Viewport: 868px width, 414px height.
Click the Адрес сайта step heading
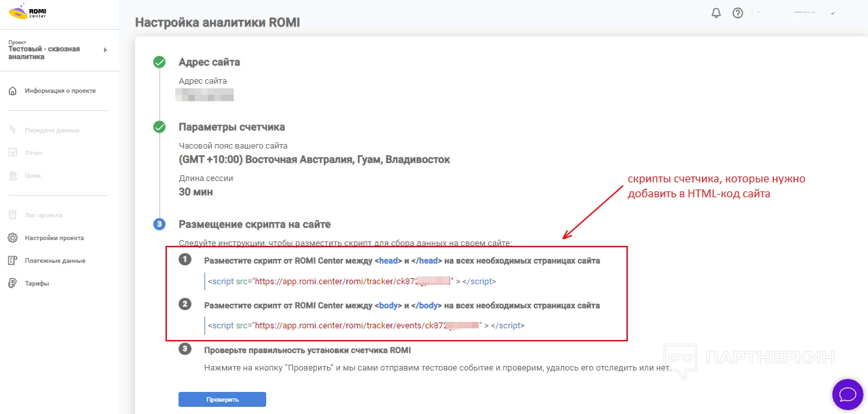click(209, 62)
